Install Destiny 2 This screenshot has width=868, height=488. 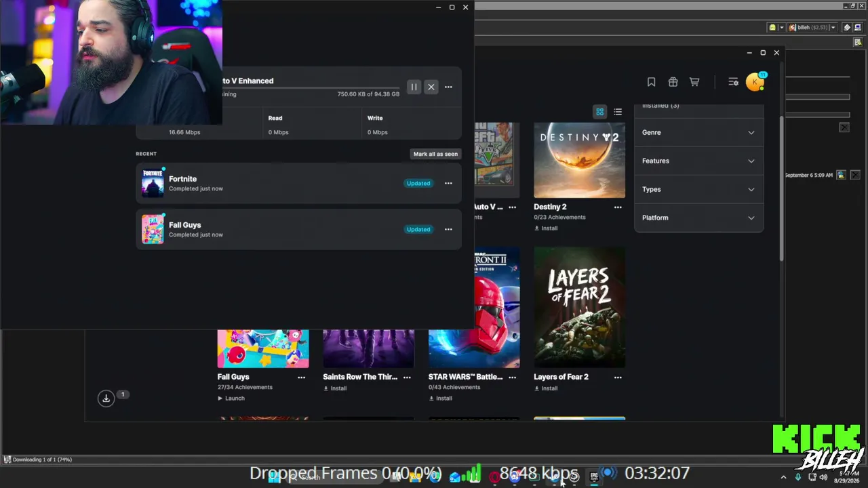click(x=546, y=228)
